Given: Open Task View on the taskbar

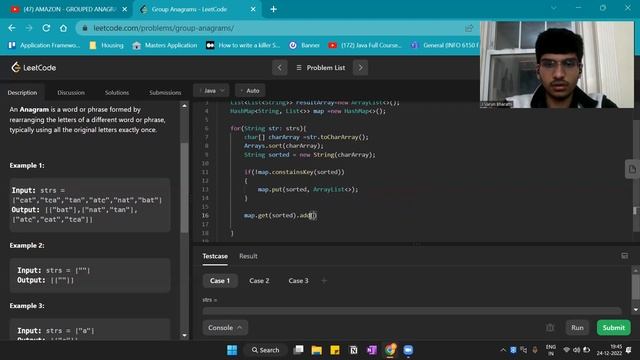Looking at the screenshot, I should tap(299, 350).
